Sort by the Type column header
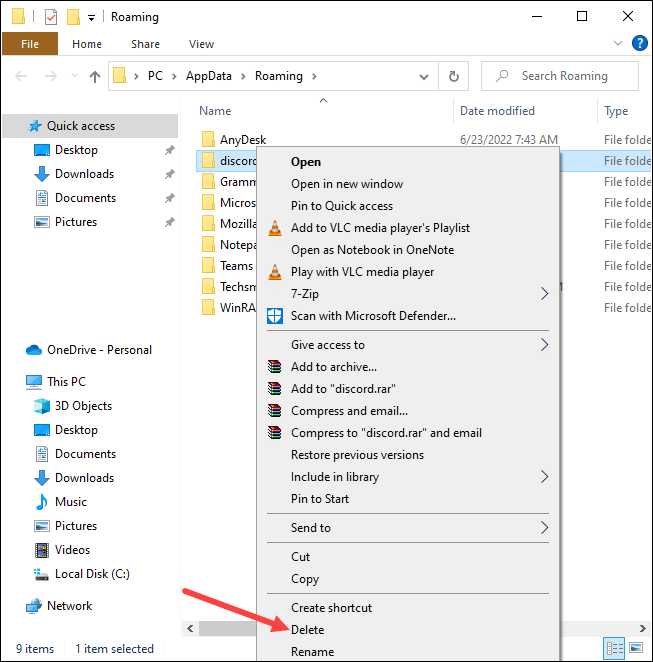Image resolution: width=653 pixels, height=662 pixels. click(x=616, y=111)
